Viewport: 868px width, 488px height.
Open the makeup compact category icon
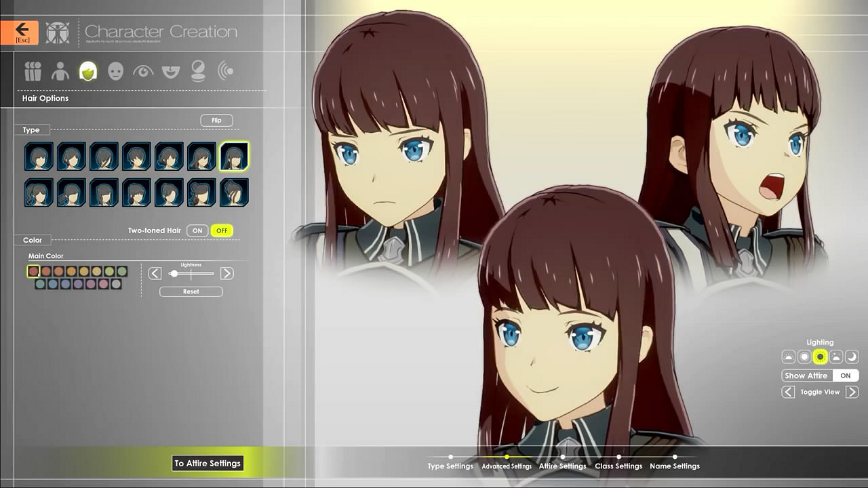198,71
